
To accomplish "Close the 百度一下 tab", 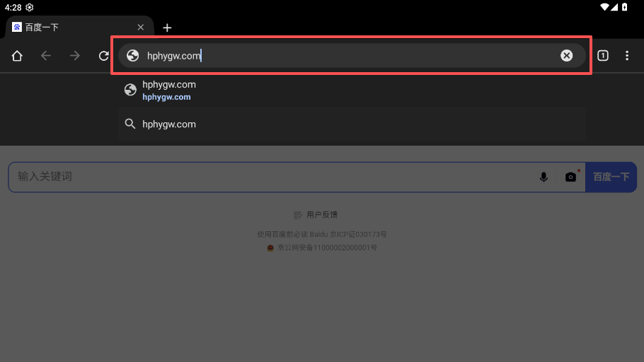I will coord(140,28).
